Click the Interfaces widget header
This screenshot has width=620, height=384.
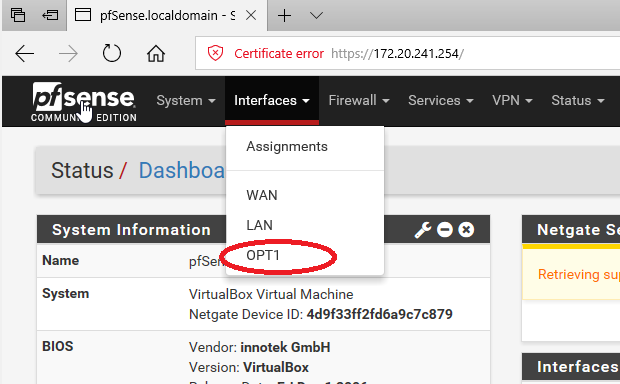571,367
